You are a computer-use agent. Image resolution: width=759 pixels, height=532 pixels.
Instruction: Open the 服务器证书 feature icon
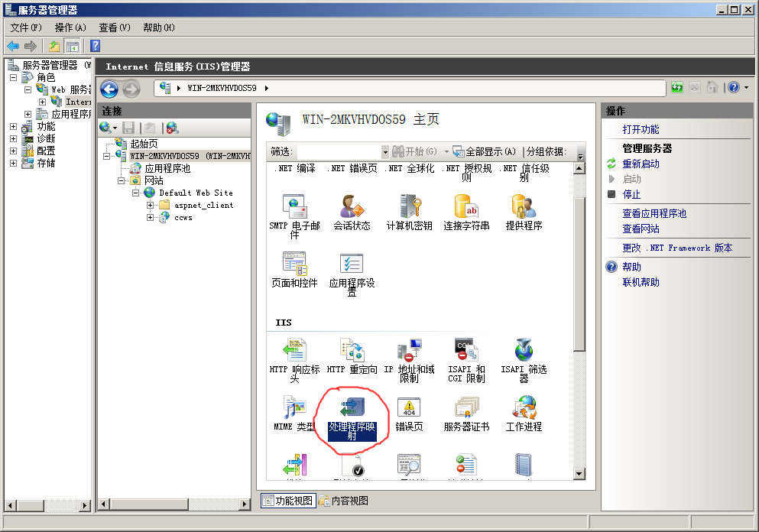pyautogui.click(x=466, y=408)
